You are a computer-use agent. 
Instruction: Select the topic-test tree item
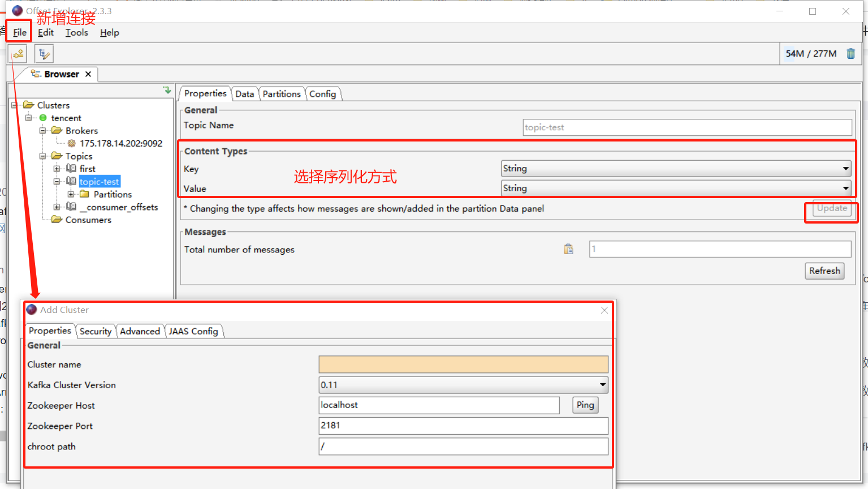(100, 181)
